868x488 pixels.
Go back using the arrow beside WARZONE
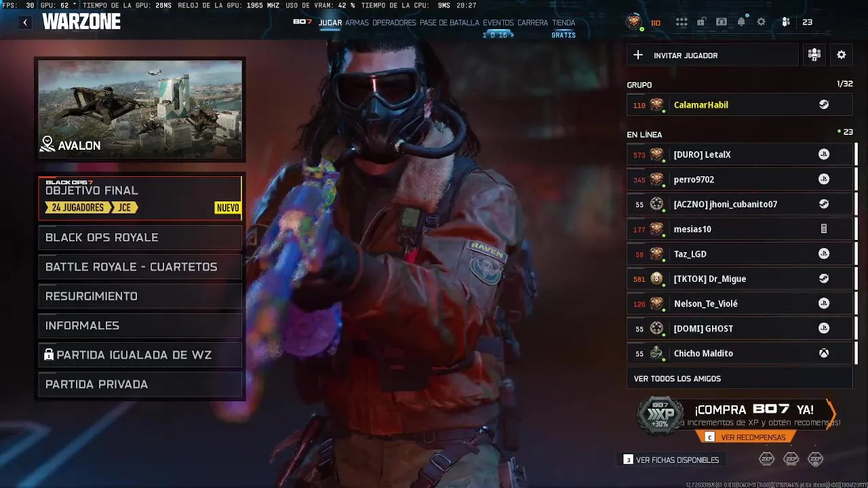coord(25,22)
